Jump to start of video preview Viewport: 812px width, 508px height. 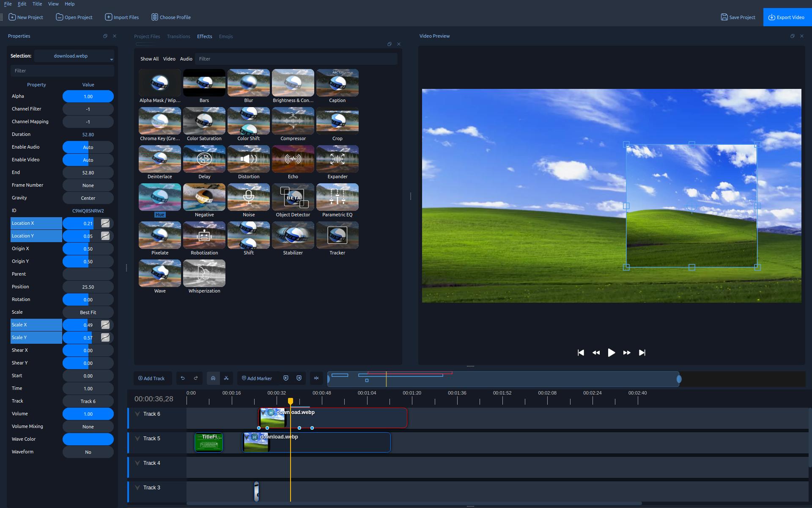[x=581, y=353]
